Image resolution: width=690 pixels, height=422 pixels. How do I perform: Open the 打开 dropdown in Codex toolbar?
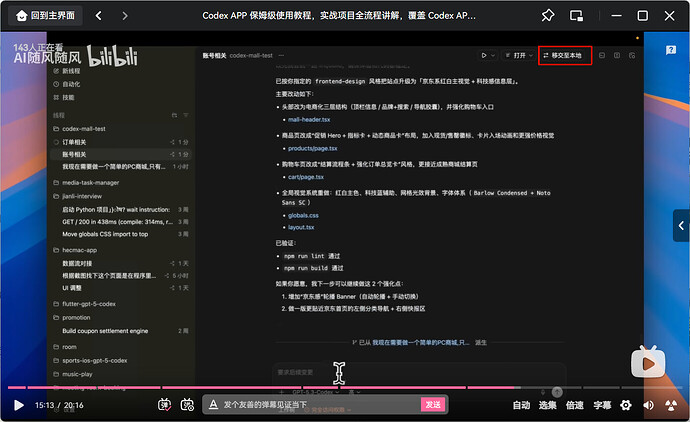pos(519,55)
